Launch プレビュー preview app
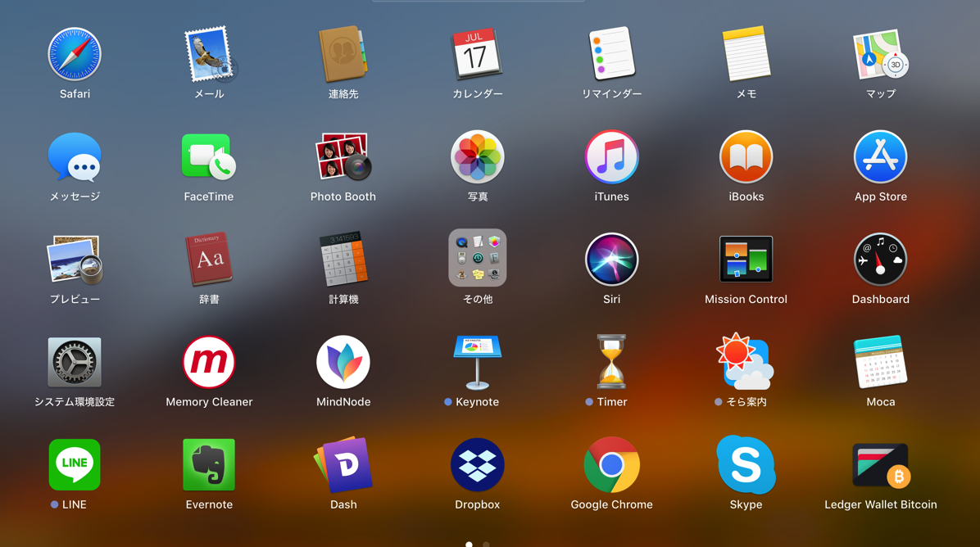 (x=75, y=260)
